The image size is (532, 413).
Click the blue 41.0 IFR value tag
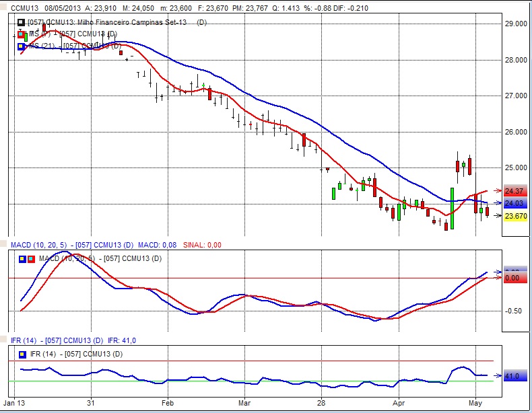tap(513, 377)
